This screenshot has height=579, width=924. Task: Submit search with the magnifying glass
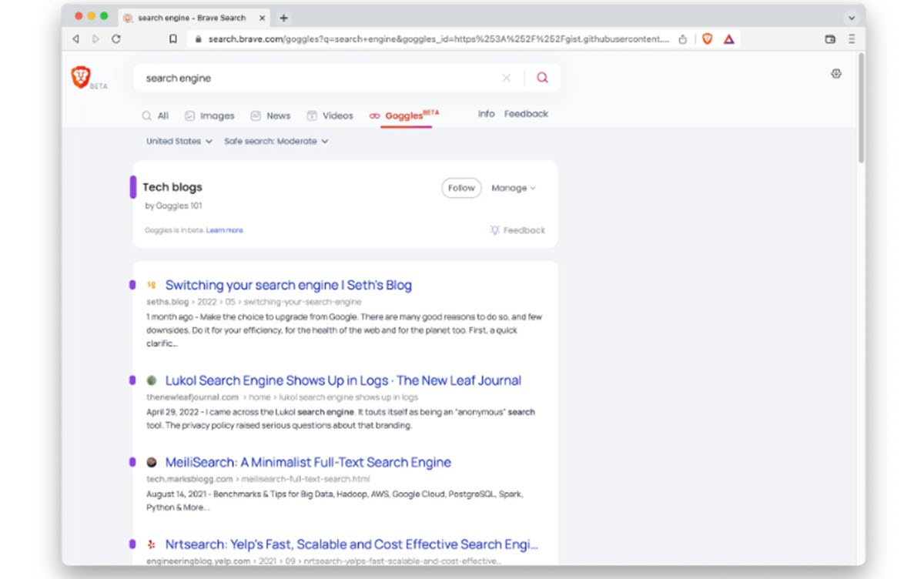542,78
